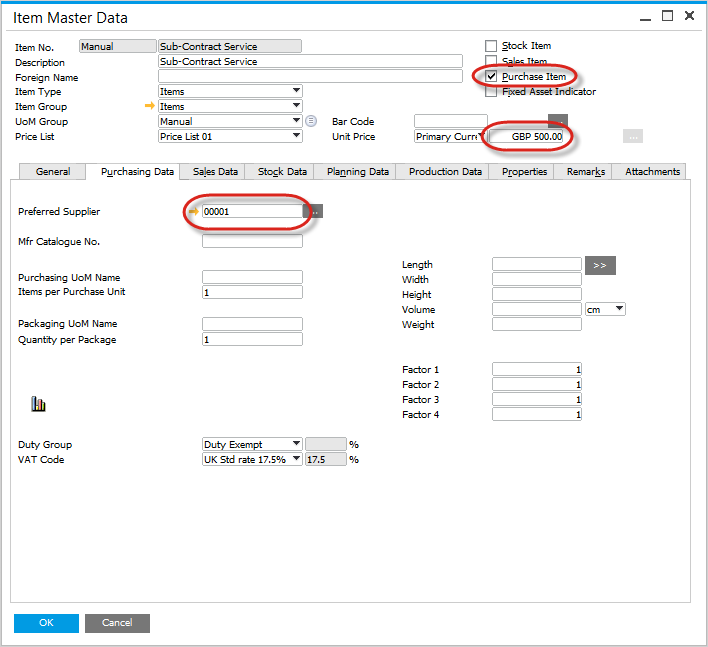Uncheck the Purchase Item checkbox
Viewport: 708px width, 647px height.
[491, 76]
